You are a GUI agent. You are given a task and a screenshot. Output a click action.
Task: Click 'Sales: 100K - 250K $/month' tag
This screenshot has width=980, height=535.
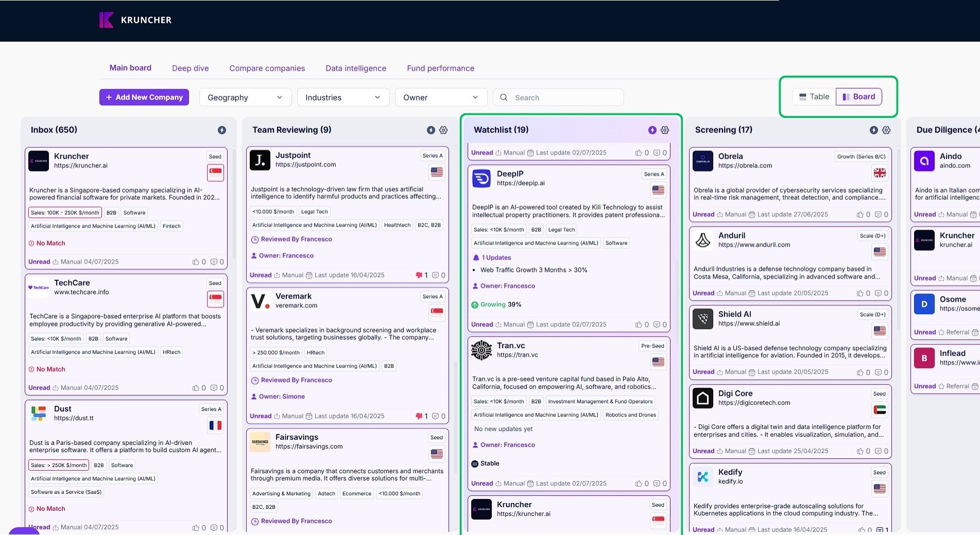click(x=65, y=213)
